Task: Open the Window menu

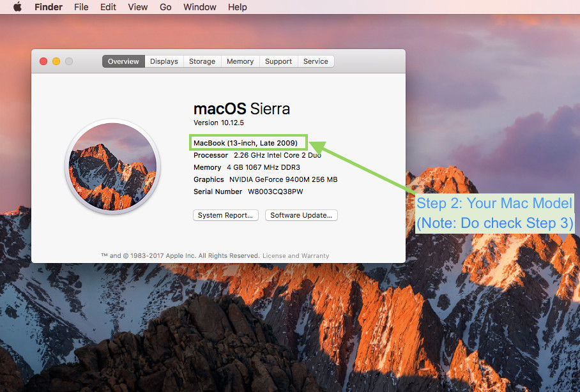Action: (200, 7)
